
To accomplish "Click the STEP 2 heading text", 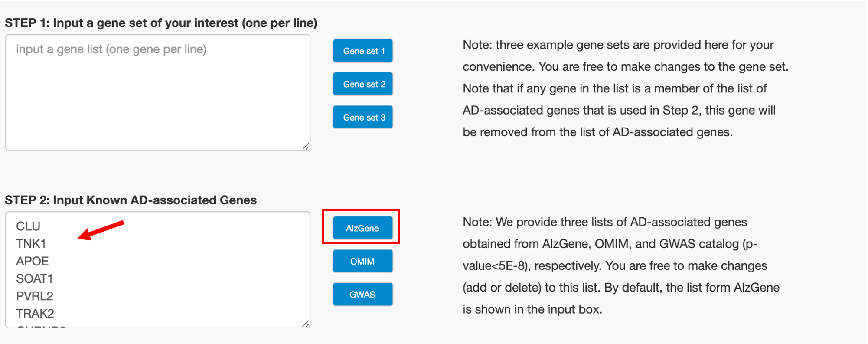I will tap(131, 200).
